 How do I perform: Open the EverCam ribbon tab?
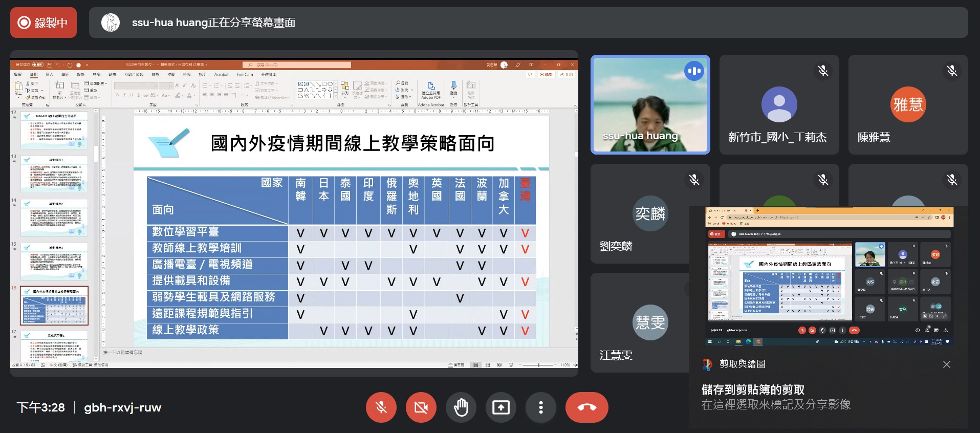tap(245, 75)
